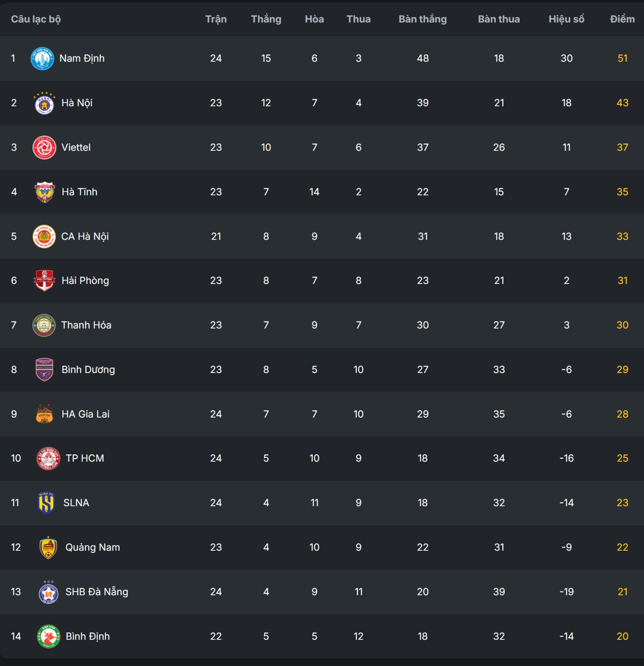Viewport: 644px width, 666px height.
Task: Click the Hà Tĩnh club badge
Action: tap(44, 192)
